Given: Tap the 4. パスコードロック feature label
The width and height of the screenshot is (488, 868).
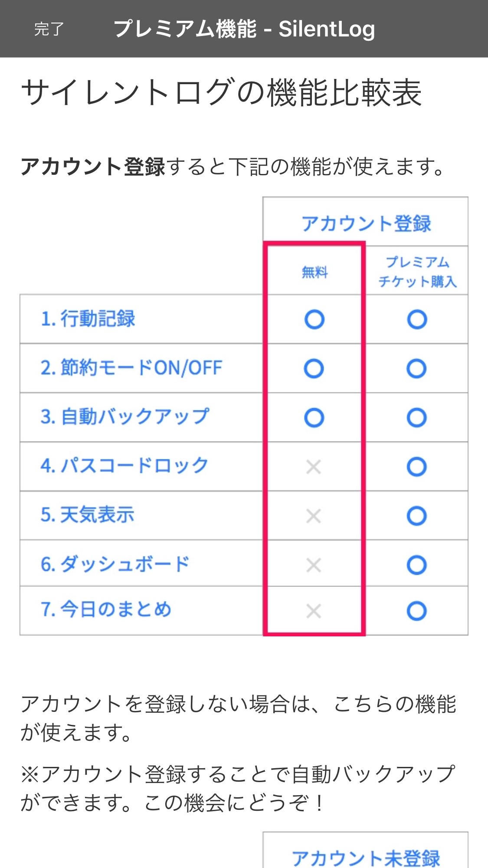Looking at the screenshot, I should 124,466.
